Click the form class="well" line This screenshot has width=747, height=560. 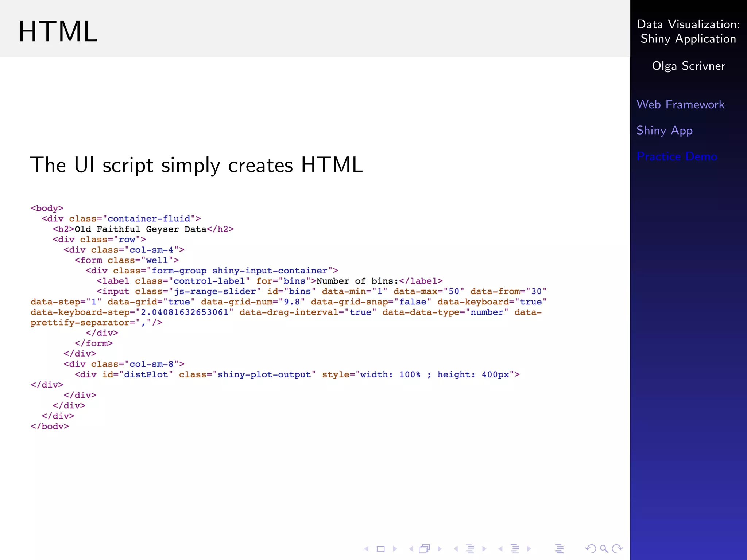click(127, 260)
